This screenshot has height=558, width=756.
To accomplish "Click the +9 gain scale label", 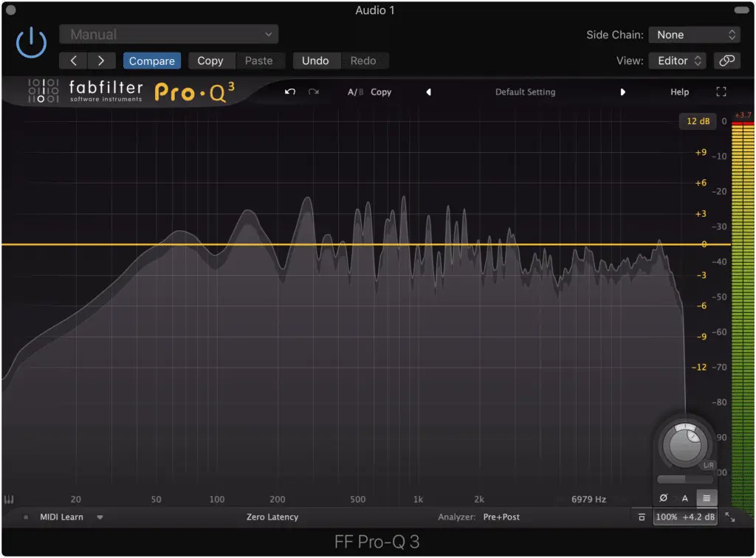I will (701, 152).
